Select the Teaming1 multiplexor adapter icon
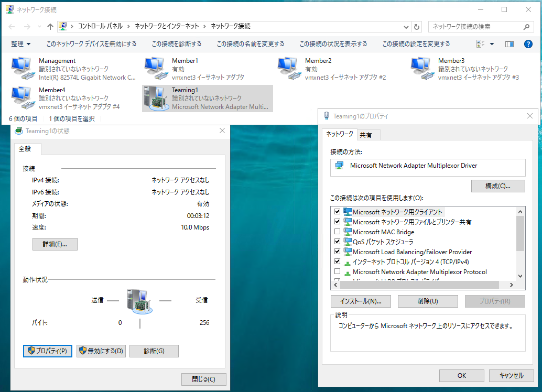This screenshot has height=392, width=542. (155, 99)
